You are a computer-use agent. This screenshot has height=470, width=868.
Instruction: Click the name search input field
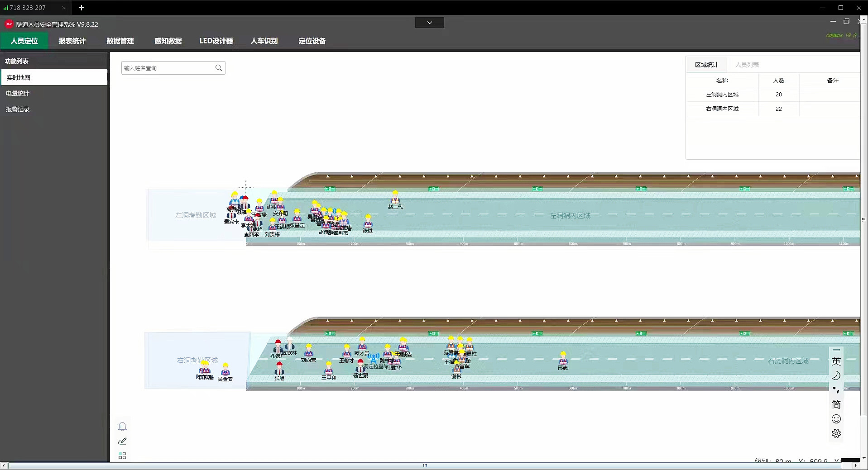pos(168,68)
